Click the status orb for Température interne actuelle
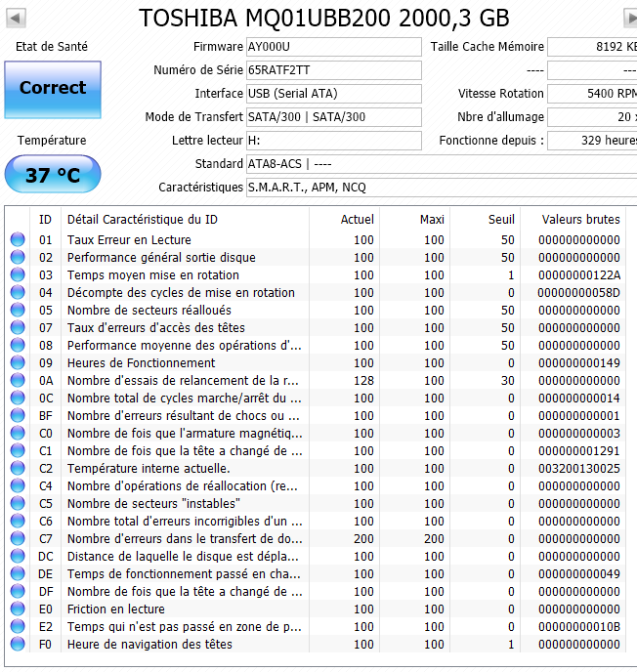 click(x=18, y=469)
